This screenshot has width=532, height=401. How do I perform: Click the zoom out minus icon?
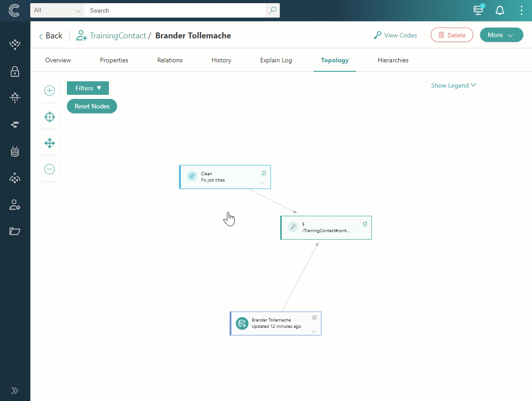pyautogui.click(x=50, y=169)
